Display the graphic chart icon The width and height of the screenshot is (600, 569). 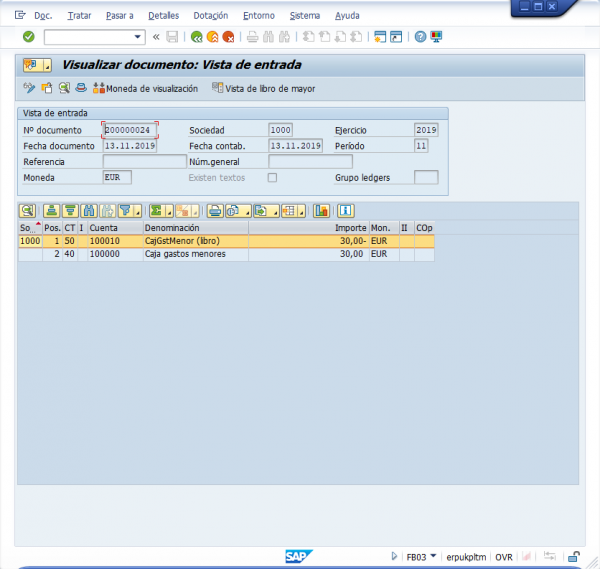(321, 211)
